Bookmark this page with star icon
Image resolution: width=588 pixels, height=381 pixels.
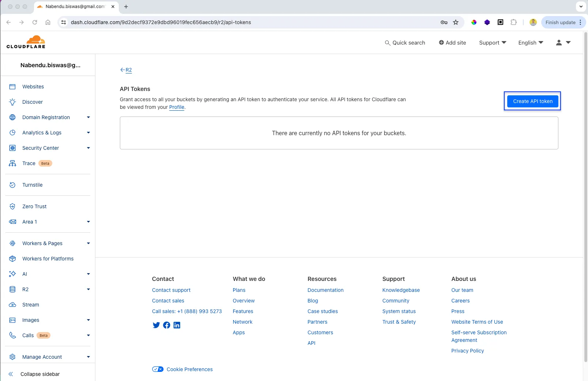(x=456, y=22)
